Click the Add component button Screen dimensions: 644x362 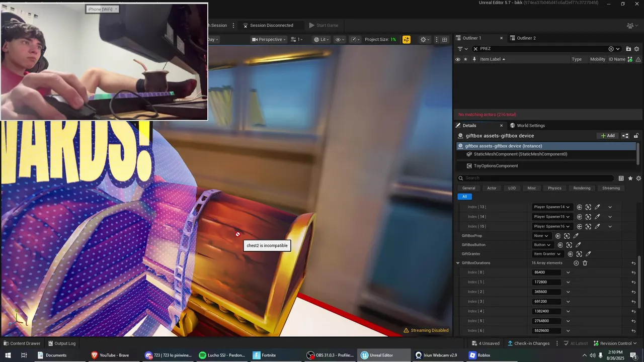tap(608, 136)
